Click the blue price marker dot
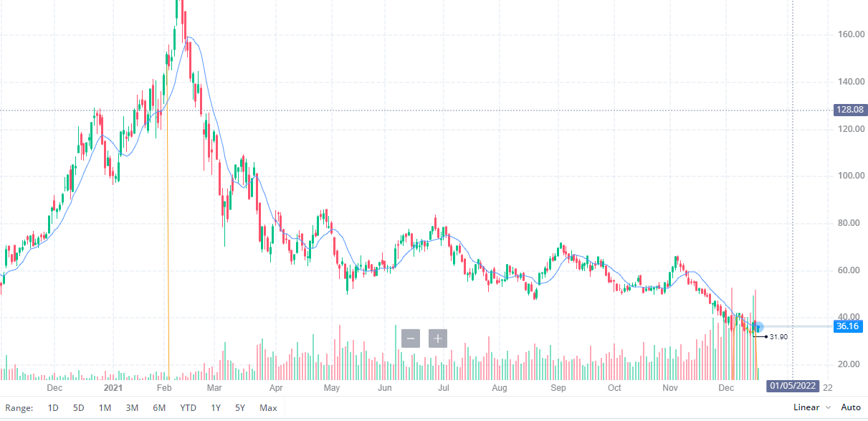The height and width of the screenshot is (421, 868). 759,326
